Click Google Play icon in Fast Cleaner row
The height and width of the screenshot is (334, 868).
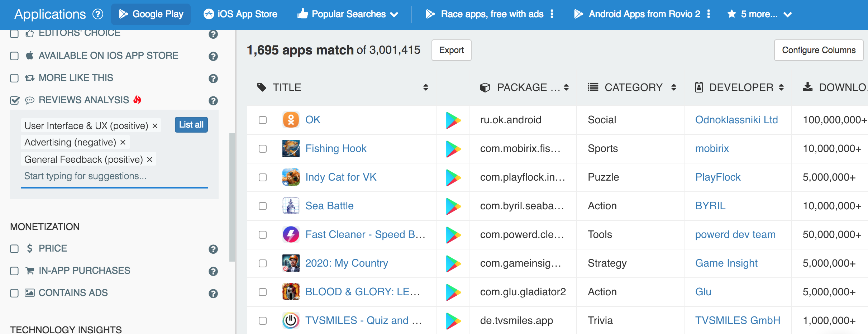(x=453, y=235)
